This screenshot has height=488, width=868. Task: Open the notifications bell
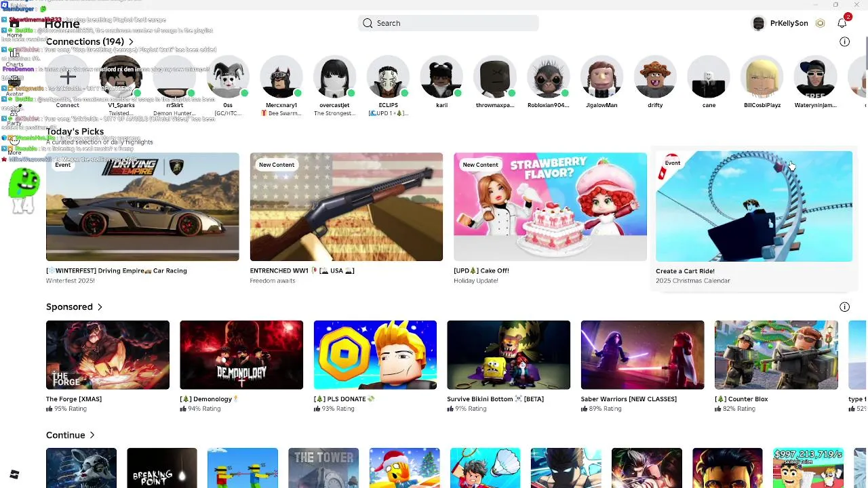coord(842,23)
